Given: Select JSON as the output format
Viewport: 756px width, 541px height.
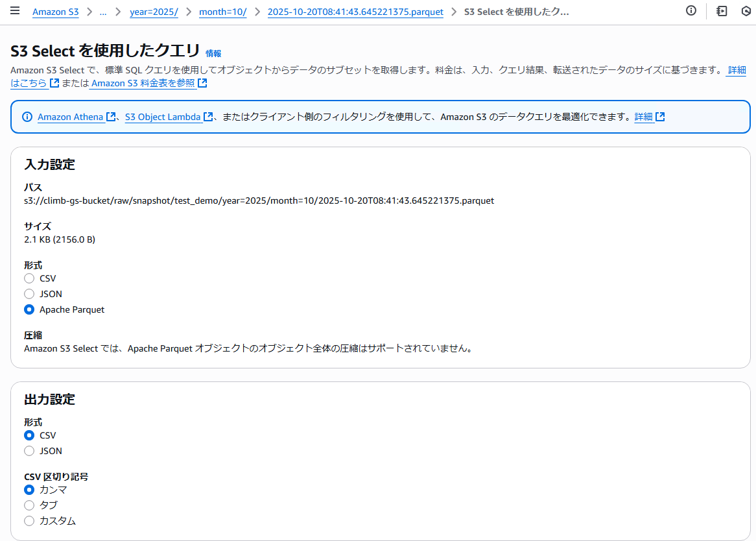Looking at the screenshot, I should tap(29, 451).
